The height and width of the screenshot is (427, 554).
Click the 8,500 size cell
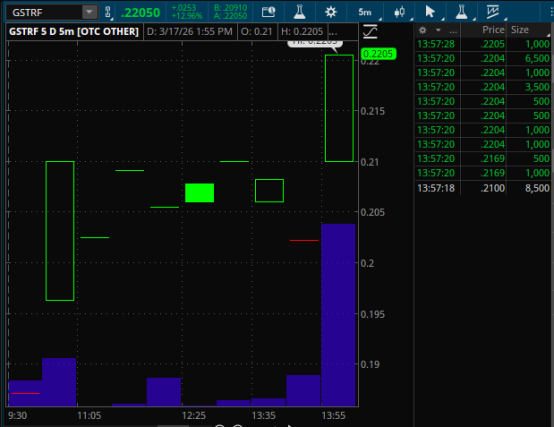pos(537,188)
